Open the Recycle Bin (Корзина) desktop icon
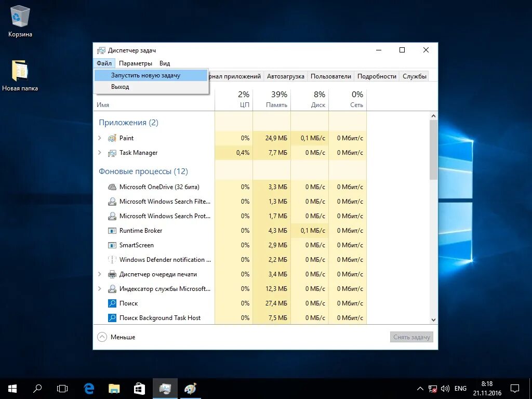 [x=20, y=22]
